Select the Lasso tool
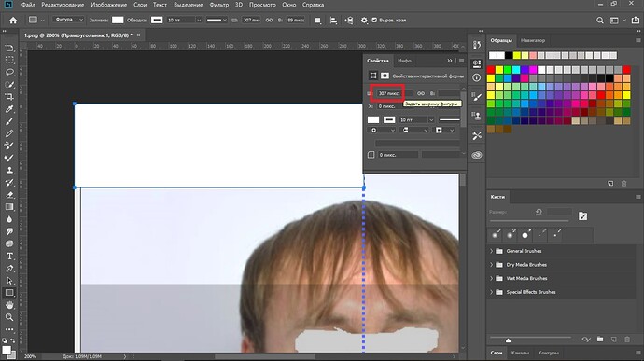The image size is (644, 361). pos(9,72)
